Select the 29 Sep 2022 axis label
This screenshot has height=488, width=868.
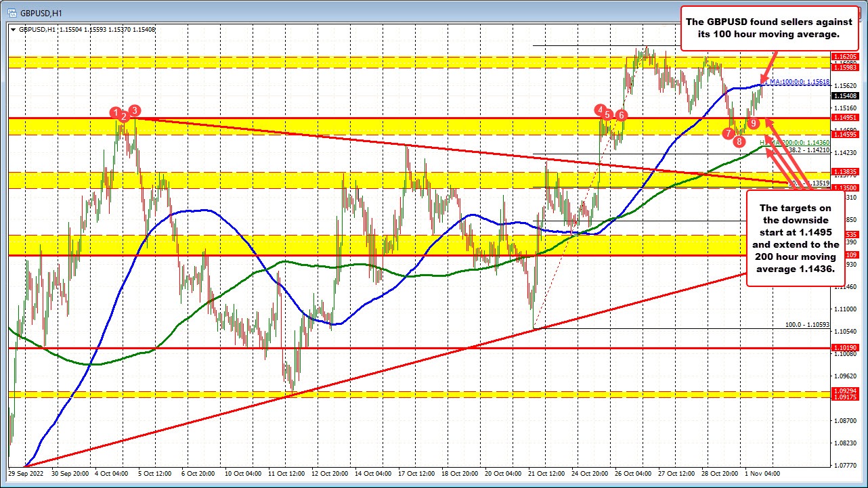pyautogui.click(x=26, y=474)
